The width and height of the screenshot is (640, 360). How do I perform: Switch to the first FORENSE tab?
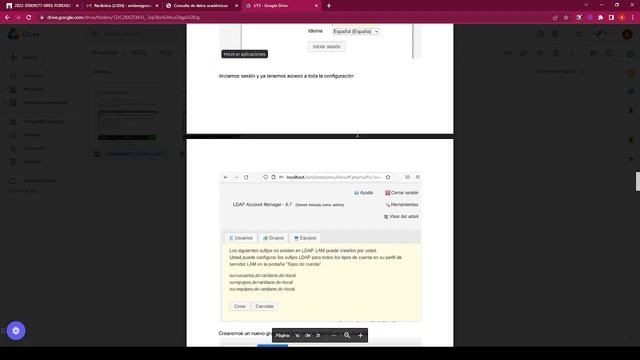(42, 6)
